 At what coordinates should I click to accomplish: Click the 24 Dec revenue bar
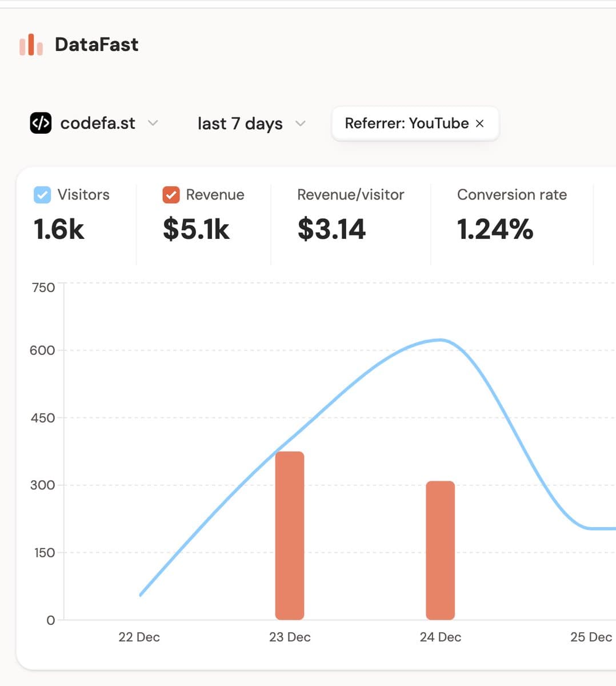click(441, 551)
